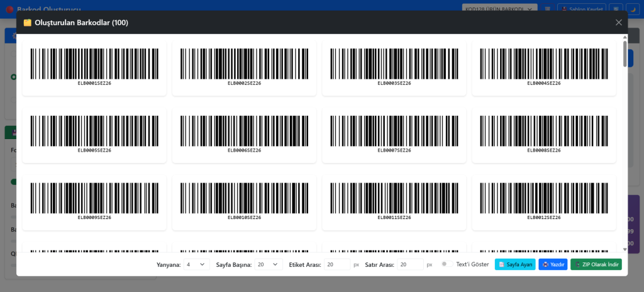Click the scrollbar up arrow in the dialog
The image size is (644, 292).
point(625,37)
